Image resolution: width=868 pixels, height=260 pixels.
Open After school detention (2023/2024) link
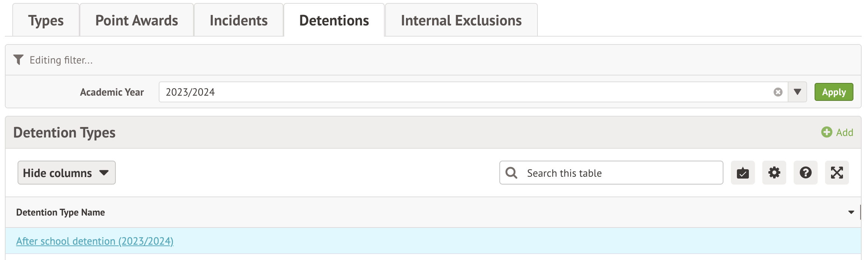coord(95,241)
